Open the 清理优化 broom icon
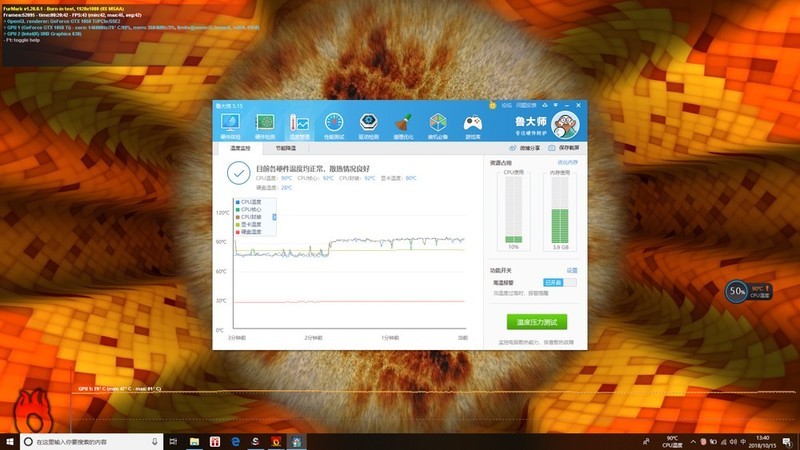 point(403,126)
